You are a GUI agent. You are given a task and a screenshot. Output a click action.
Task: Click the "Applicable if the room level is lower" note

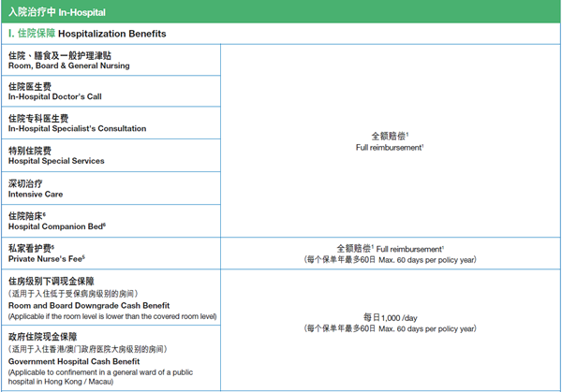tap(125, 316)
